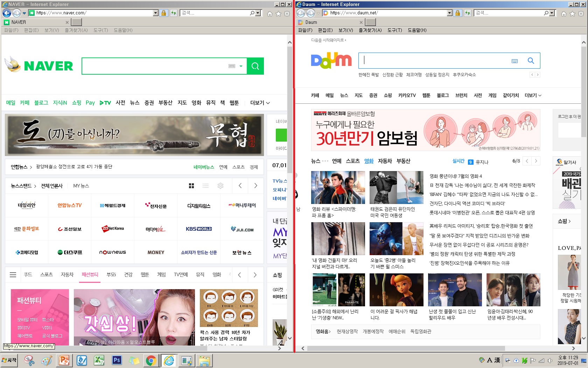Open 보기(V) menu in the Daum window

point(345,30)
